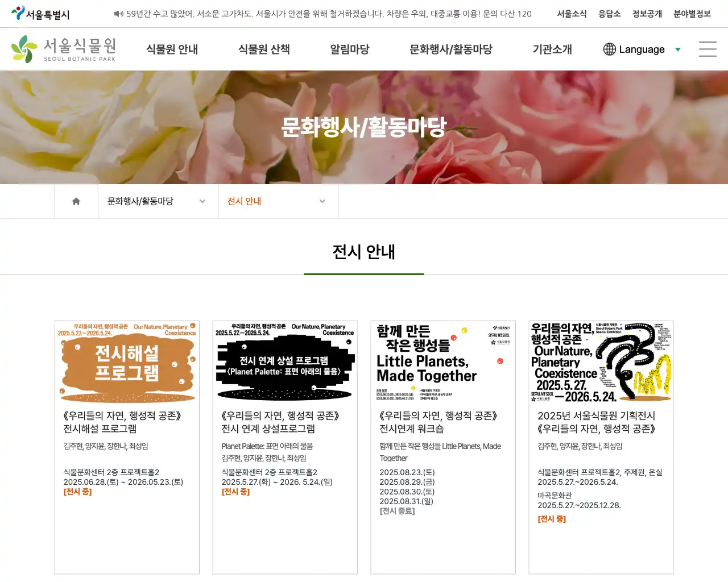
Task: Select the 기관소개 menu item
Action: pyautogui.click(x=552, y=49)
